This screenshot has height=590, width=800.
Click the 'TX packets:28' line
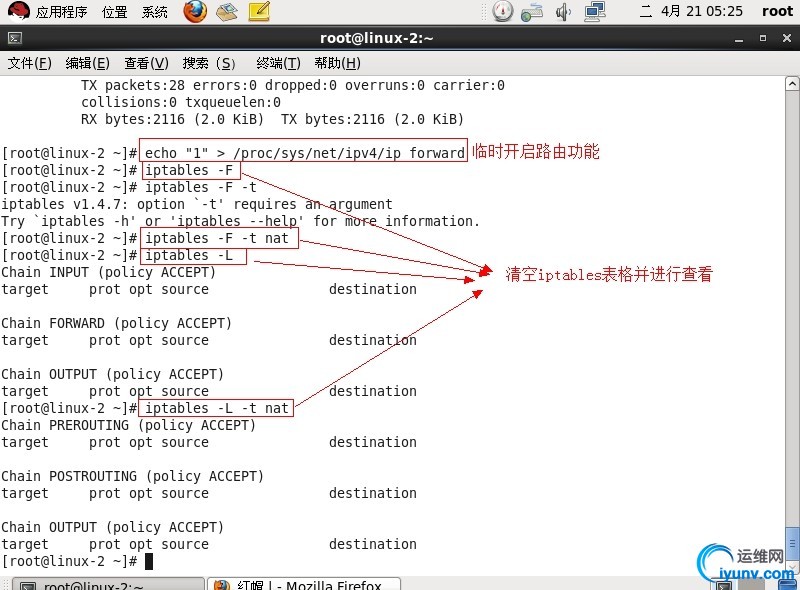point(293,85)
